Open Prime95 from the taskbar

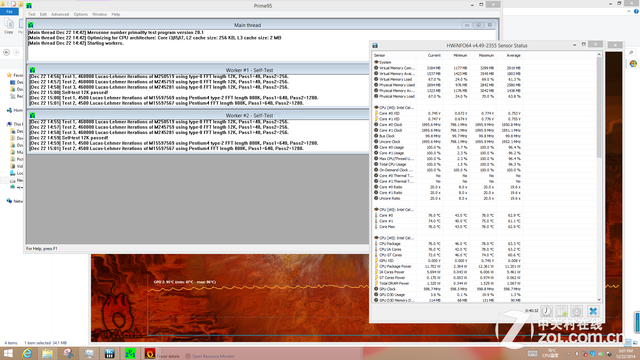pyautogui.click(x=130, y=353)
